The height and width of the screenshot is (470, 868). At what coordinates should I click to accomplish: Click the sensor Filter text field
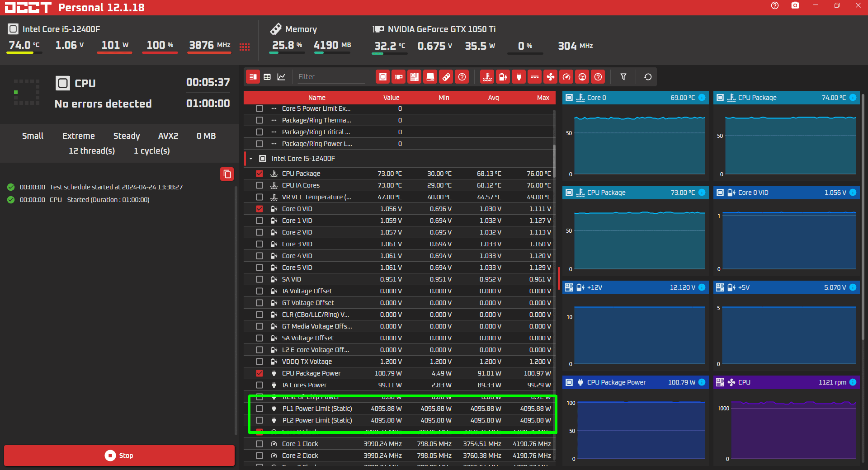pyautogui.click(x=331, y=77)
